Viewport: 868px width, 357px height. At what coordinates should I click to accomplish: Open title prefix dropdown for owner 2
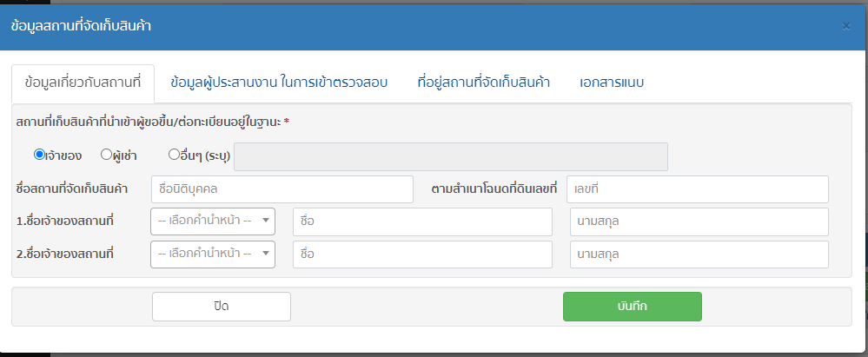pos(213,254)
